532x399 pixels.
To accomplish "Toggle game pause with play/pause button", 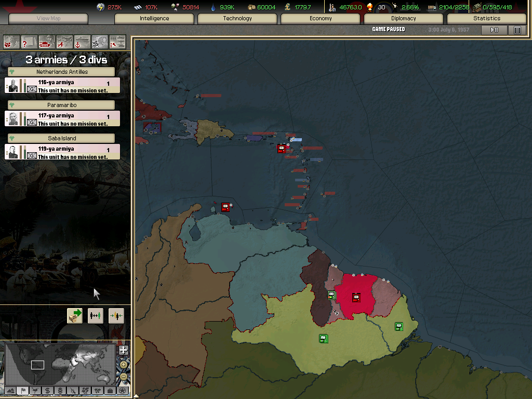I will (x=494, y=30).
